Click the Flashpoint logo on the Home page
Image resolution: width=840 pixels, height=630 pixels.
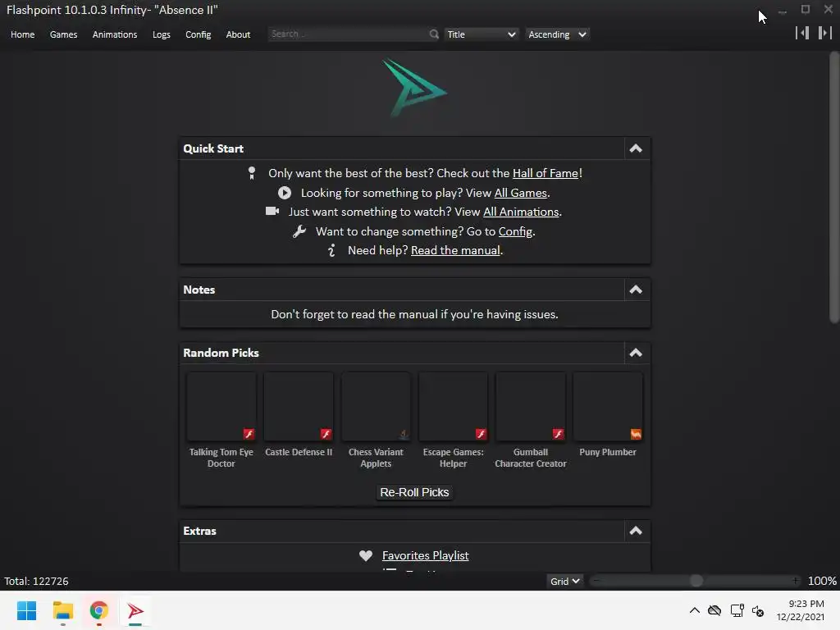click(x=414, y=88)
